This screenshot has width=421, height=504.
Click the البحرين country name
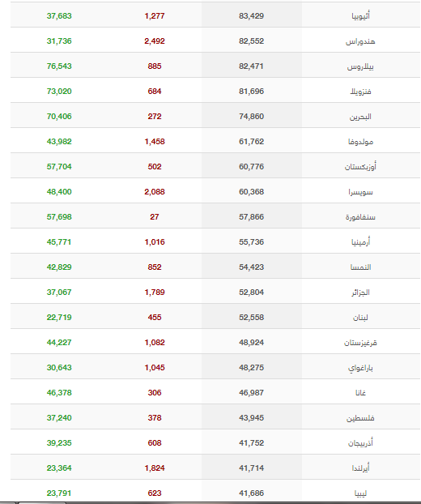[x=360, y=117]
